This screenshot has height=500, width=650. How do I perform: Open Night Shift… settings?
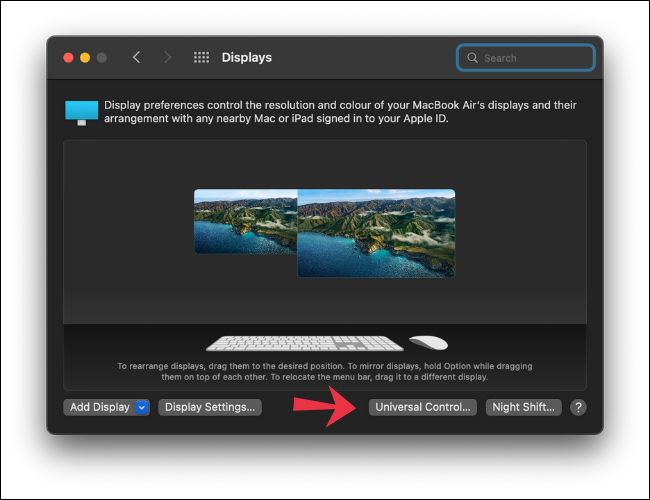(x=524, y=407)
